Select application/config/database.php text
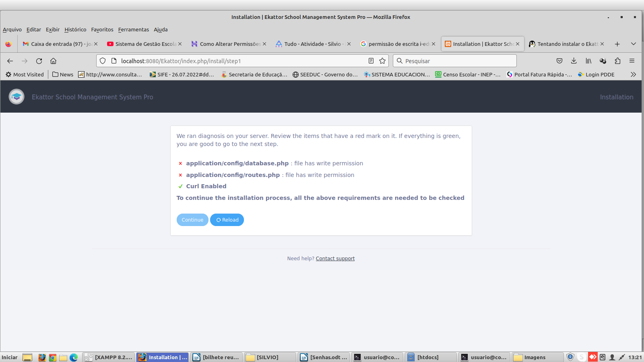The image size is (644, 362). (x=237, y=163)
